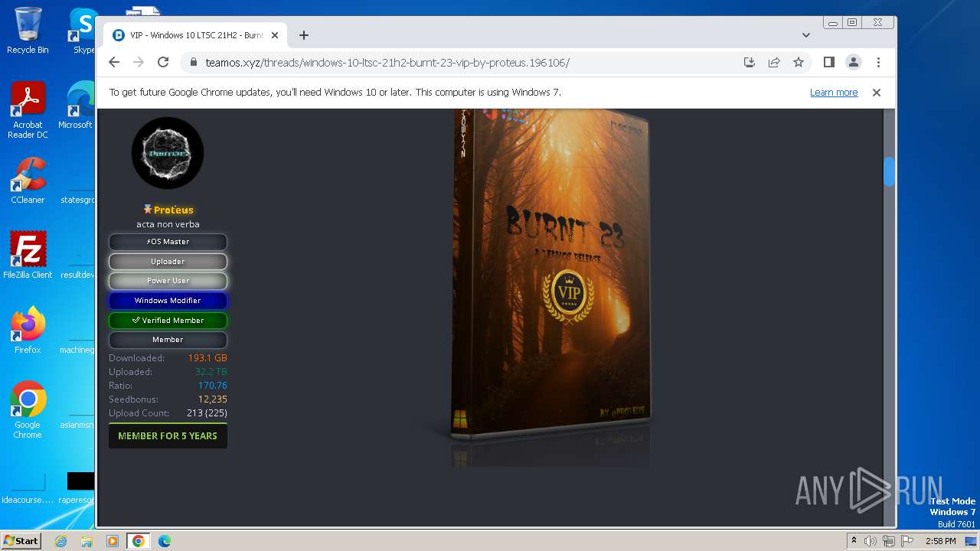This screenshot has height=551, width=980.
Task: Click the 213 (225) upload count value
Action: coord(207,413)
